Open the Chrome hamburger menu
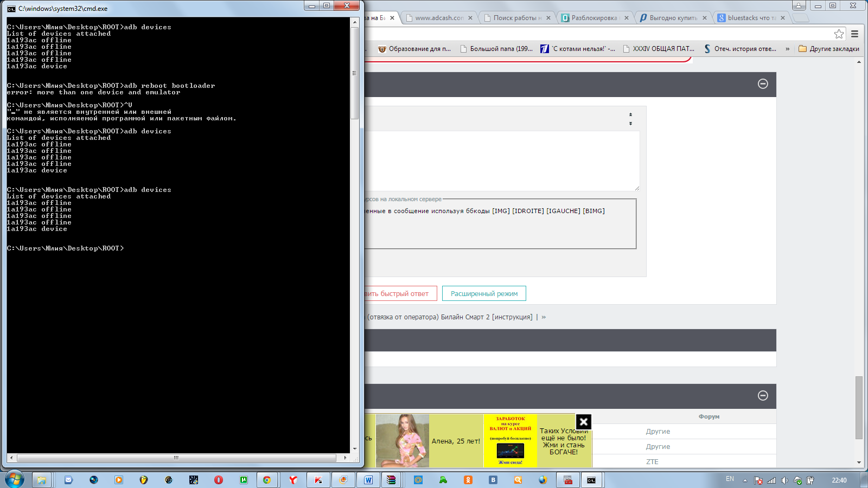This screenshot has width=868, height=488. pos(854,34)
